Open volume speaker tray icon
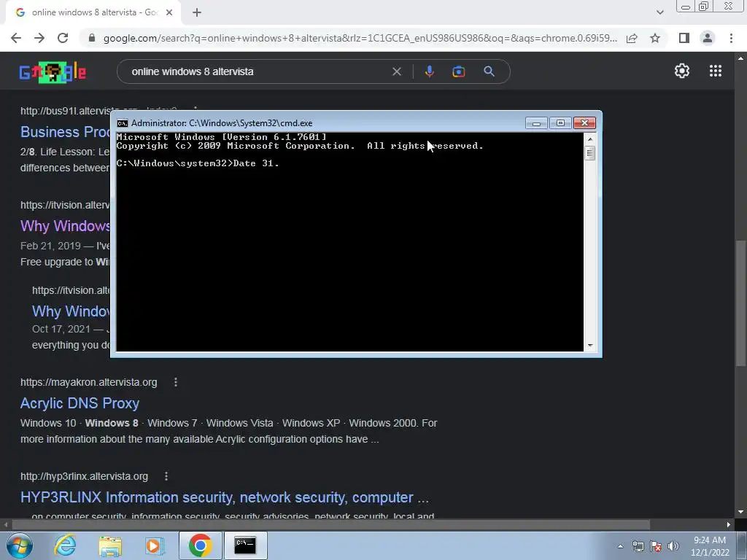 coord(673,546)
